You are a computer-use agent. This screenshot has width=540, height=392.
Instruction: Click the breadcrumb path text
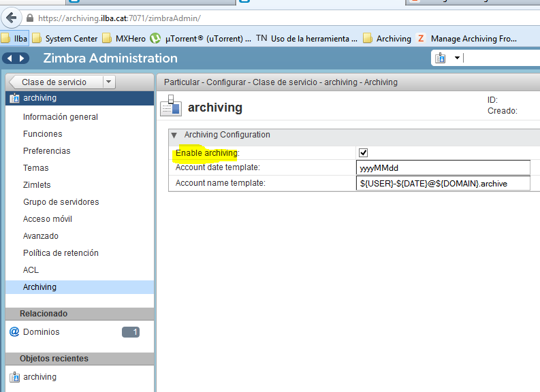point(281,82)
